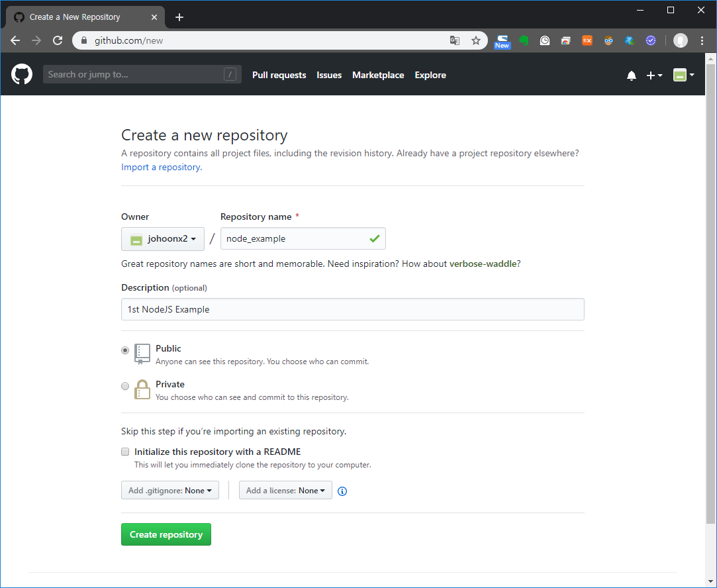The height and width of the screenshot is (588, 717).
Task: Click the address bar URL
Action: point(128,40)
